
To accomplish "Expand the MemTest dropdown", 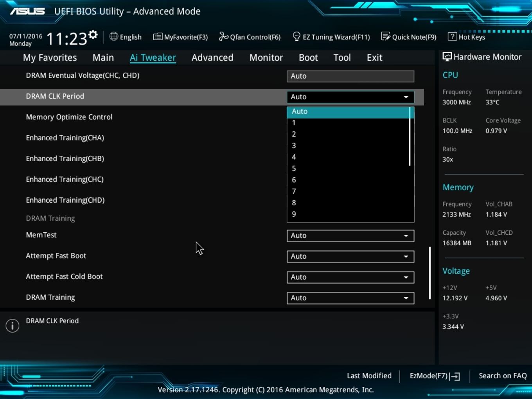I will point(350,235).
